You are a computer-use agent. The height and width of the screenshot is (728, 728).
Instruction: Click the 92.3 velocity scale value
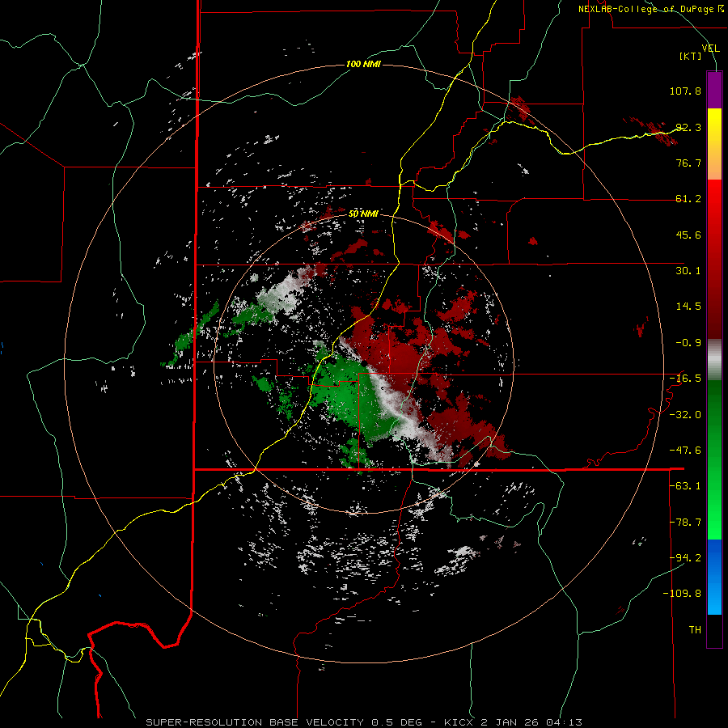pyautogui.click(x=688, y=127)
